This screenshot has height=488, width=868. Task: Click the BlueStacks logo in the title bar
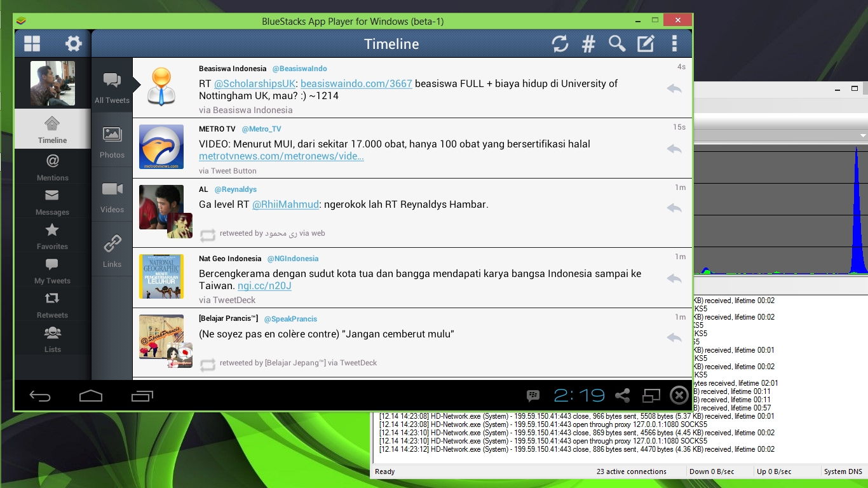[x=21, y=21]
